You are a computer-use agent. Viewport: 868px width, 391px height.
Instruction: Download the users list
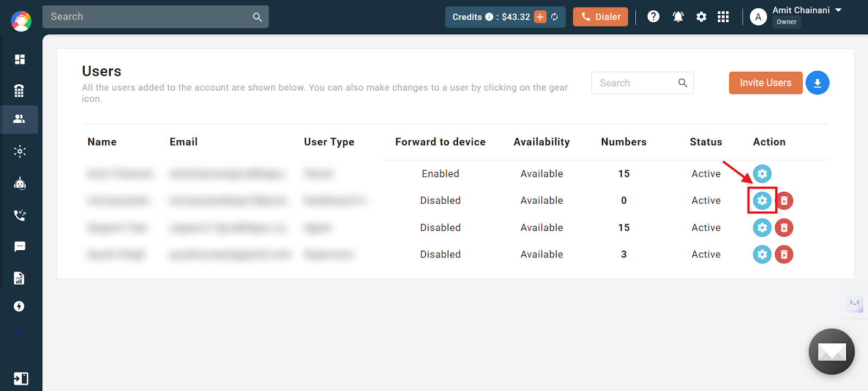(818, 83)
